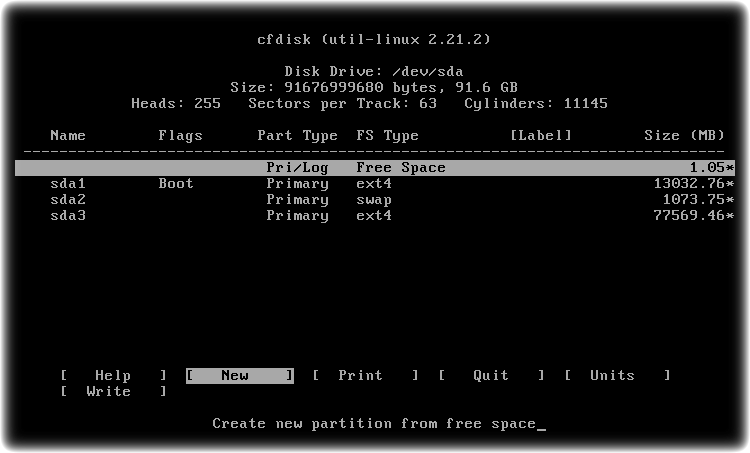
Task: Select the Units menu option
Action: [618, 376]
